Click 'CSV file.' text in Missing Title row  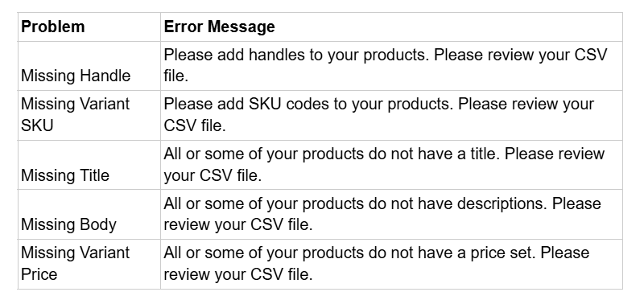click(231, 175)
